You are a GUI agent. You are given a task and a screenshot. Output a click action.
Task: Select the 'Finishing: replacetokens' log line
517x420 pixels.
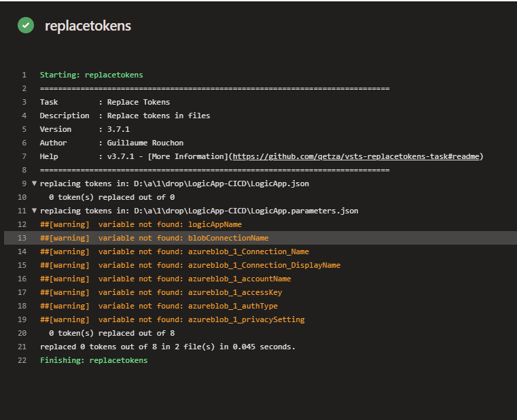point(94,360)
